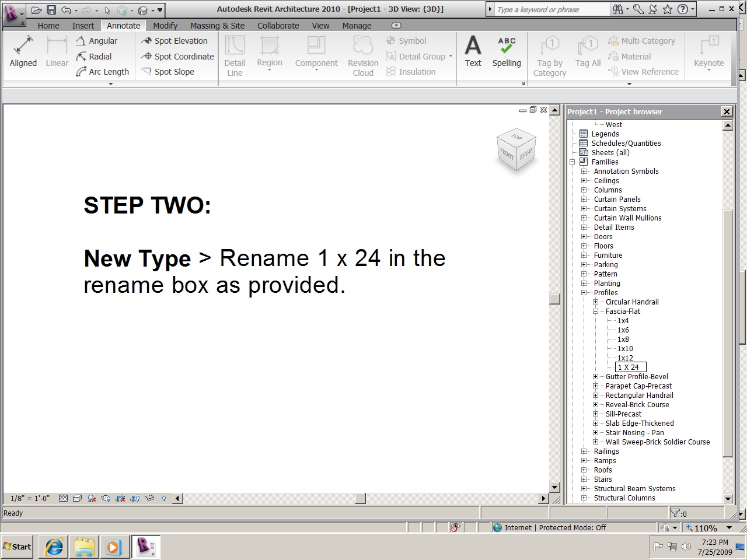Click the Text annotation tool
747x560 pixels.
pos(473,52)
